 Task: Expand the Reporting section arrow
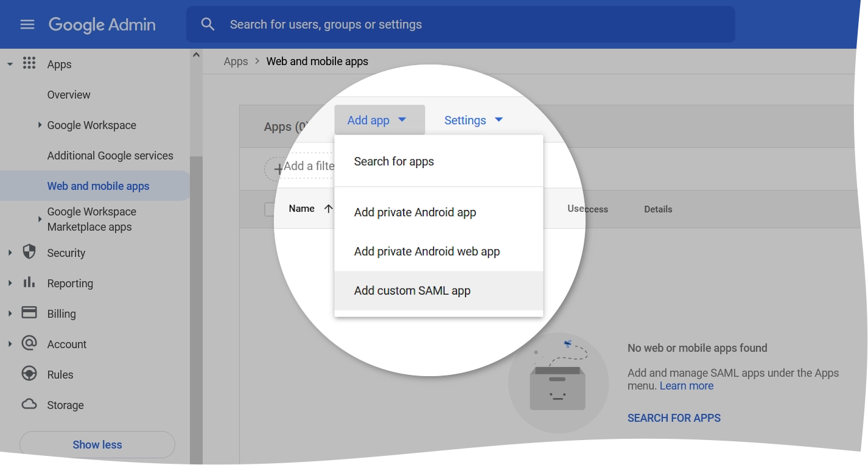pos(10,283)
